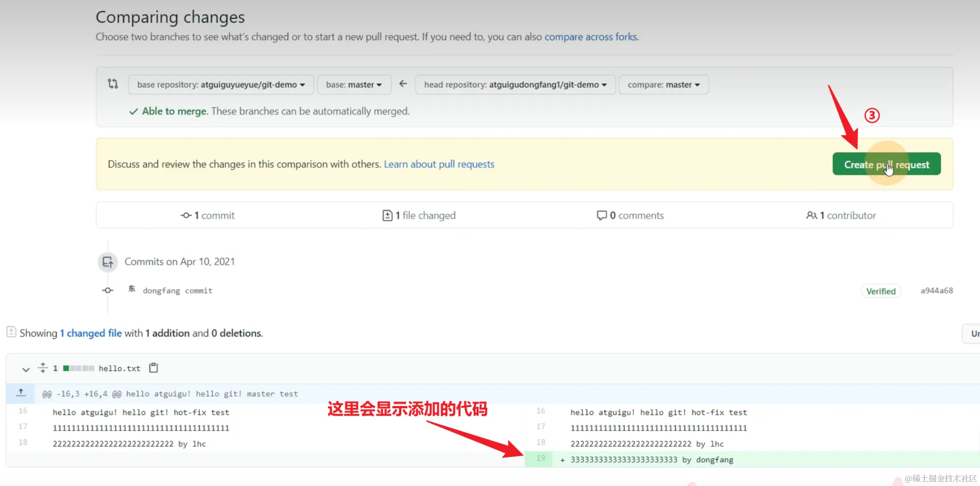The width and height of the screenshot is (980, 486).
Task: Click the commit icon beside '1 commit'
Action: [186, 215]
